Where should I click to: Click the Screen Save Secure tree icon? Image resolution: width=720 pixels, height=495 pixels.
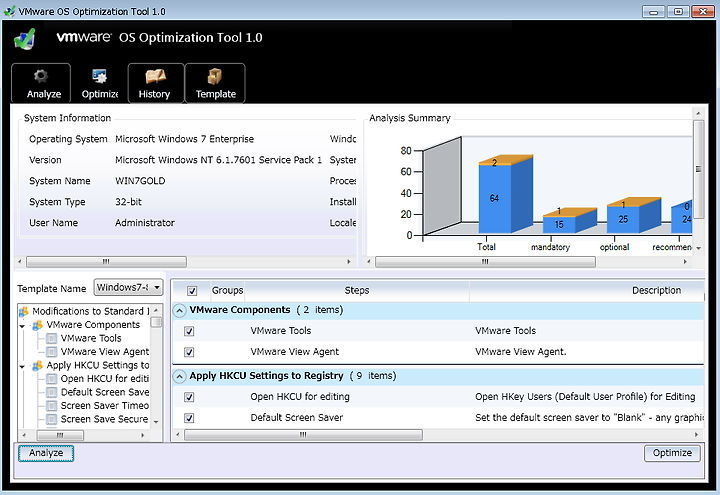coord(52,419)
